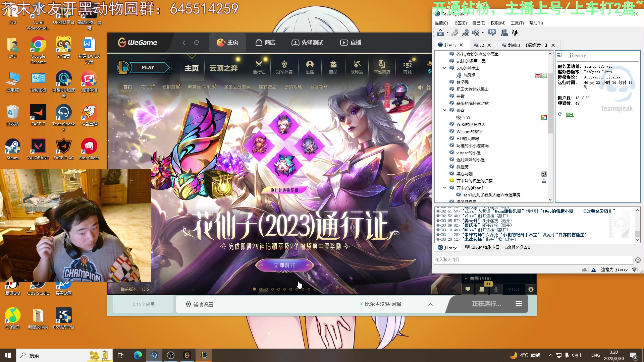Switch to the 1Boy的情趣小屋 chat tab

[498, 248]
